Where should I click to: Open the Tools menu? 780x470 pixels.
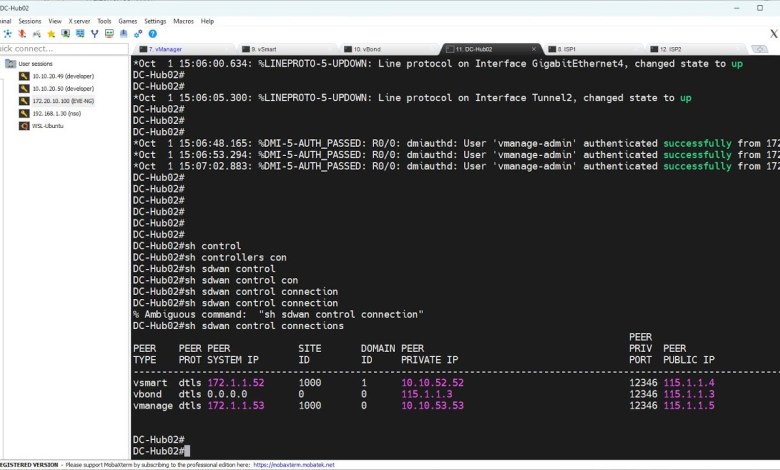coord(104,21)
